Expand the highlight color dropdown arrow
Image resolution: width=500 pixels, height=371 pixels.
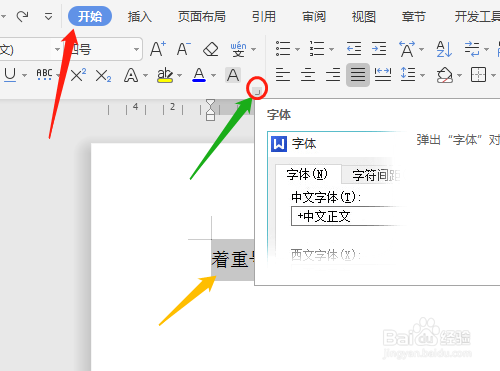(180, 75)
